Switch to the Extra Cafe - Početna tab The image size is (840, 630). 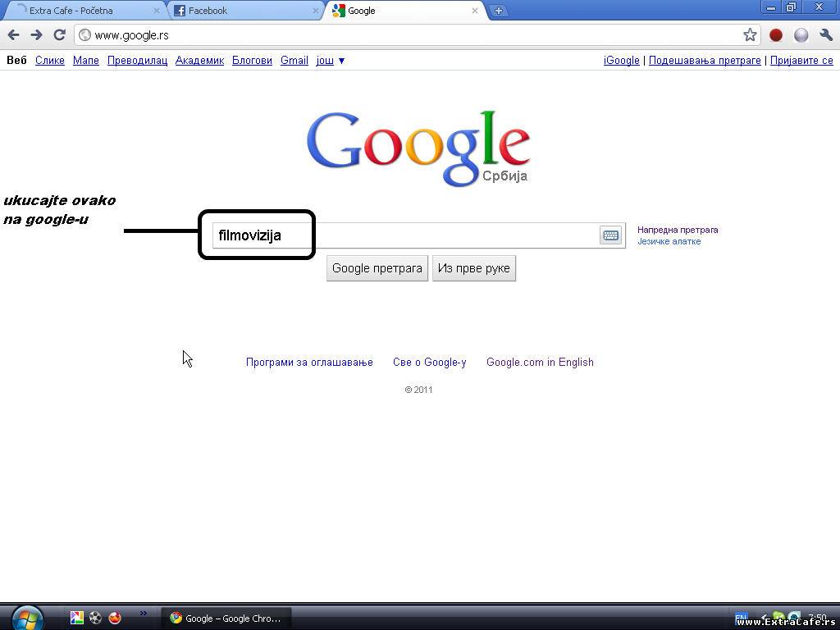click(x=82, y=11)
